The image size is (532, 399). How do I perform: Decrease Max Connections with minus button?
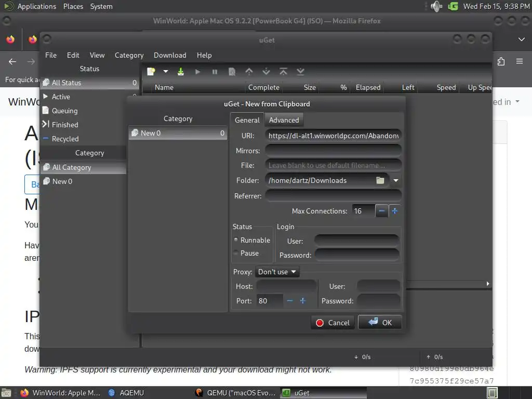point(382,211)
